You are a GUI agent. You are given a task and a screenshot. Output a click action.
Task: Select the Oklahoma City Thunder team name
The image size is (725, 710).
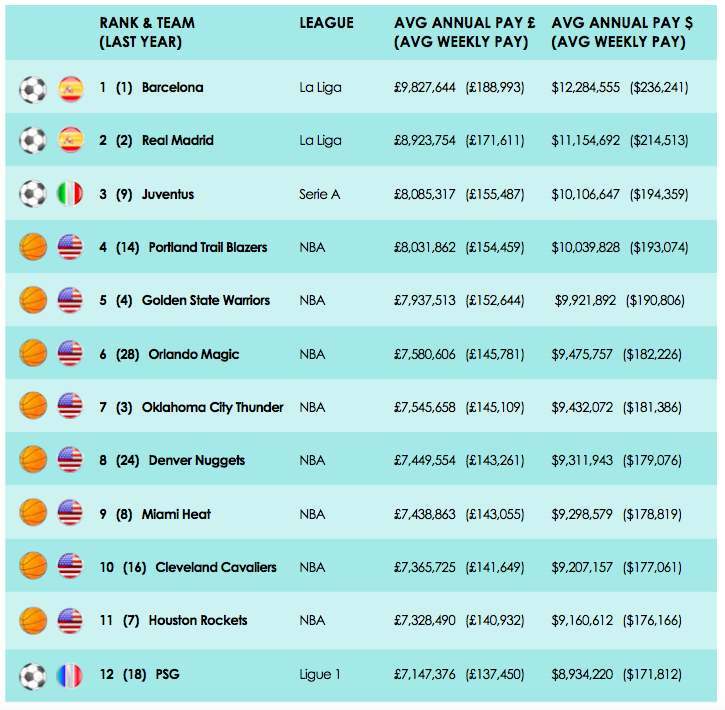point(213,407)
